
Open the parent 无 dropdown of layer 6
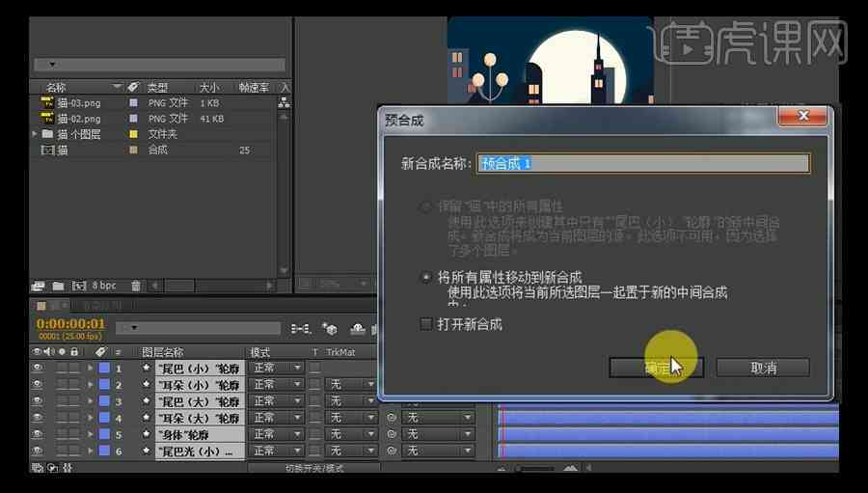(439, 451)
